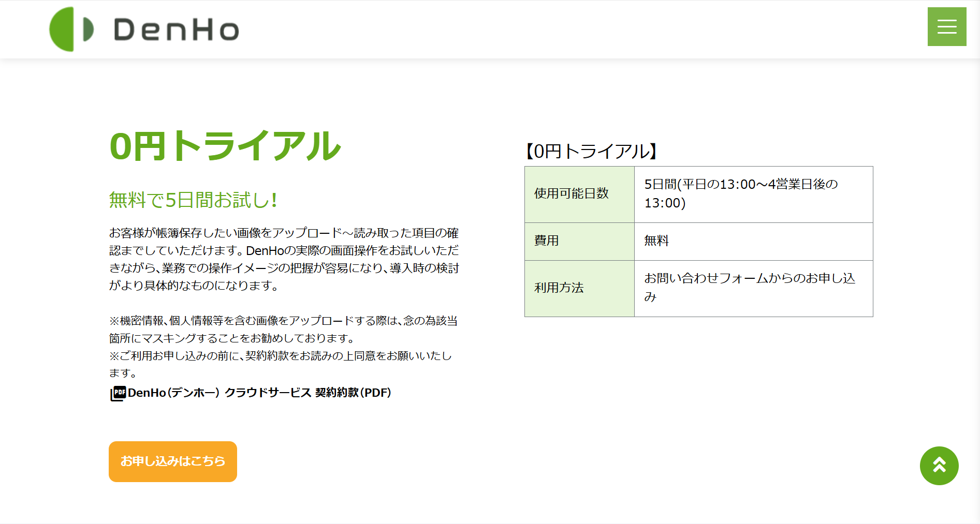The width and height of the screenshot is (980, 524).
Task: Click the orange お申し込みはこちら button
Action: (172, 461)
